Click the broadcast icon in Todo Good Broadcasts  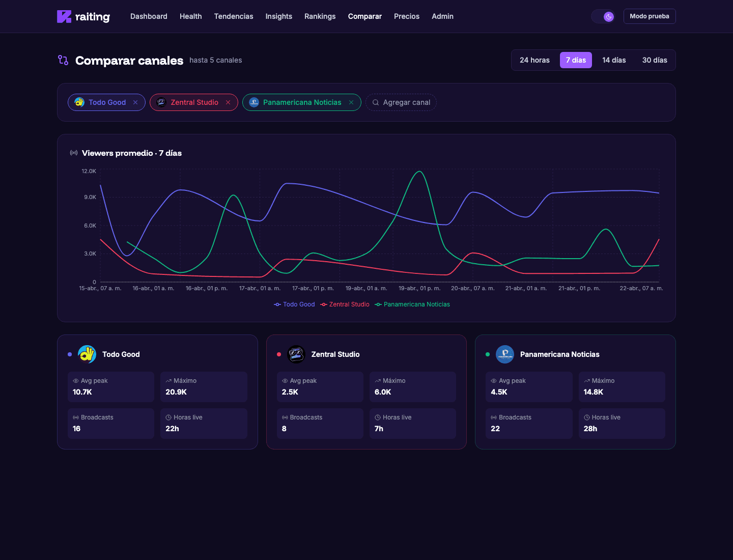click(76, 417)
